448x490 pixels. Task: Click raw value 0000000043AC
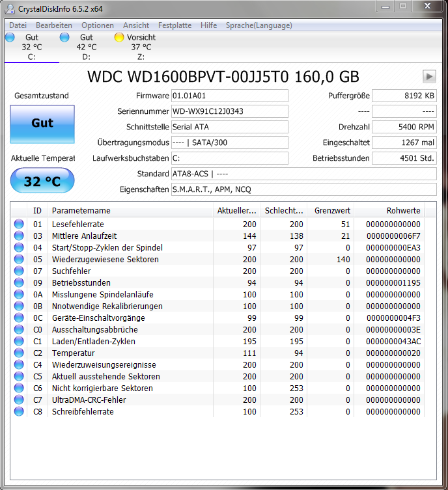(x=393, y=341)
